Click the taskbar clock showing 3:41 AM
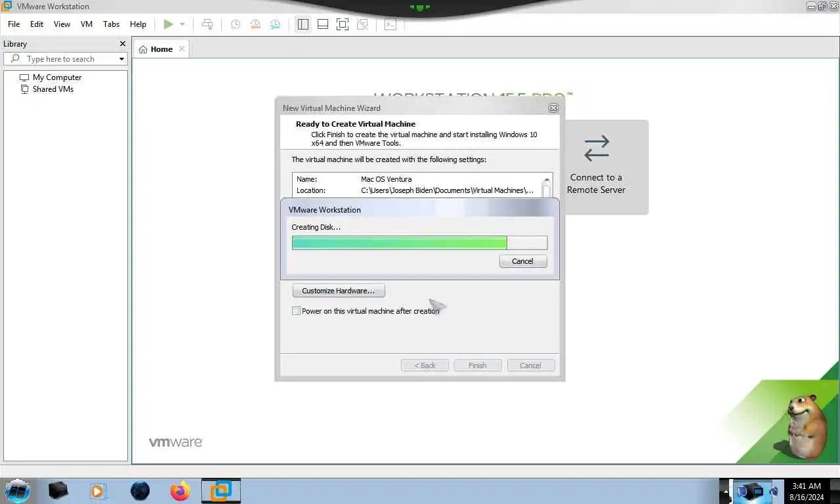The width and height of the screenshot is (840, 504). (x=807, y=492)
